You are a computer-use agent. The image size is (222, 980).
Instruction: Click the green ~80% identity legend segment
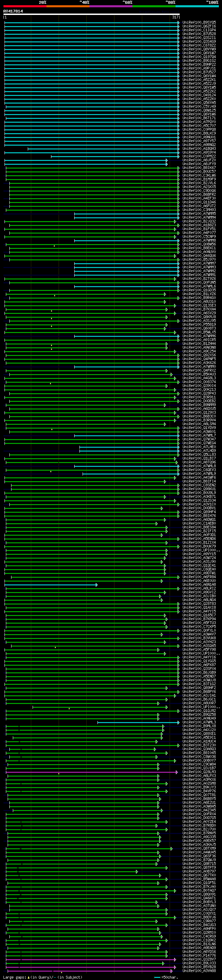click(154, 6)
